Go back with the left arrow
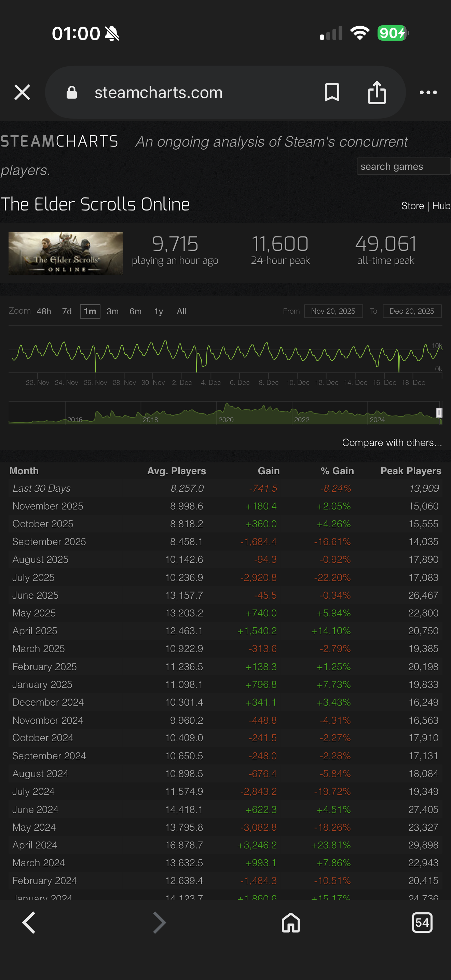The width and height of the screenshot is (451, 980). click(x=28, y=923)
